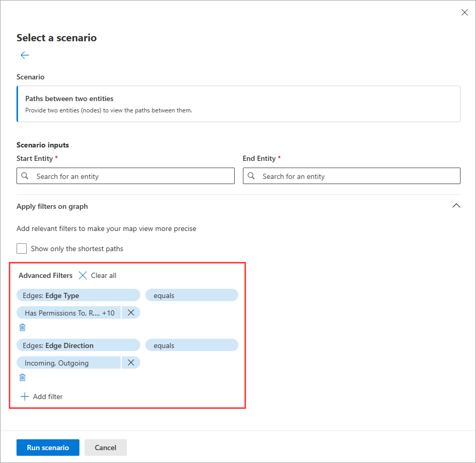Viewport: 476px width, 463px height.
Task: Open the Edges: Edge Type field dropdown
Action: [x=78, y=295]
